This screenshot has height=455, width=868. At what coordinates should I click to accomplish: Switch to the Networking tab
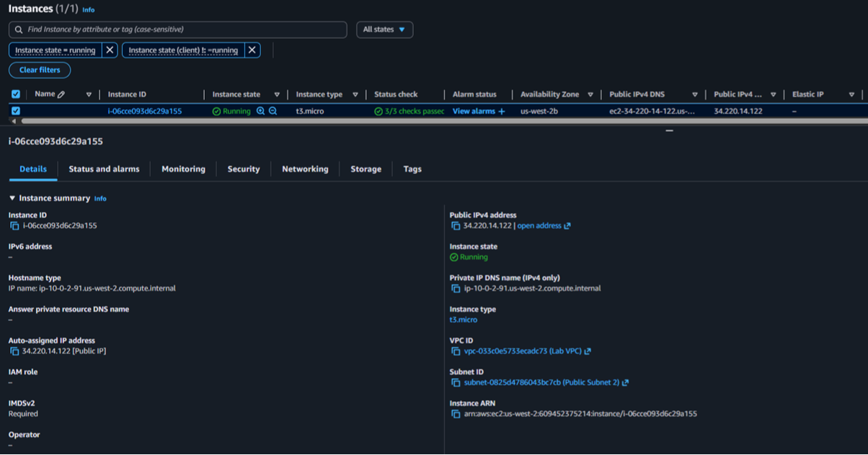(305, 169)
